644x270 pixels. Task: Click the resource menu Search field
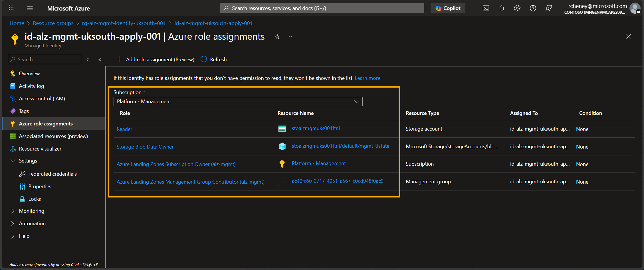(x=44, y=59)
